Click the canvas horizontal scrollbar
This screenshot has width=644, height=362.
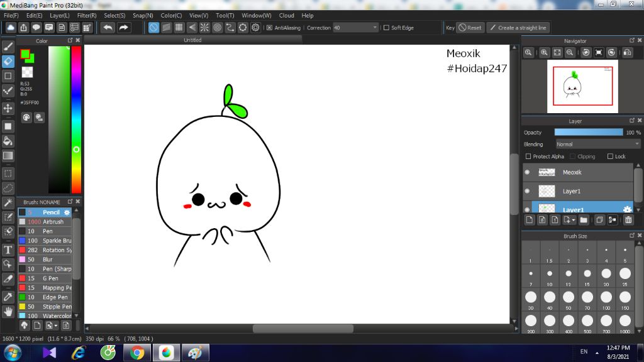point(303,328)
